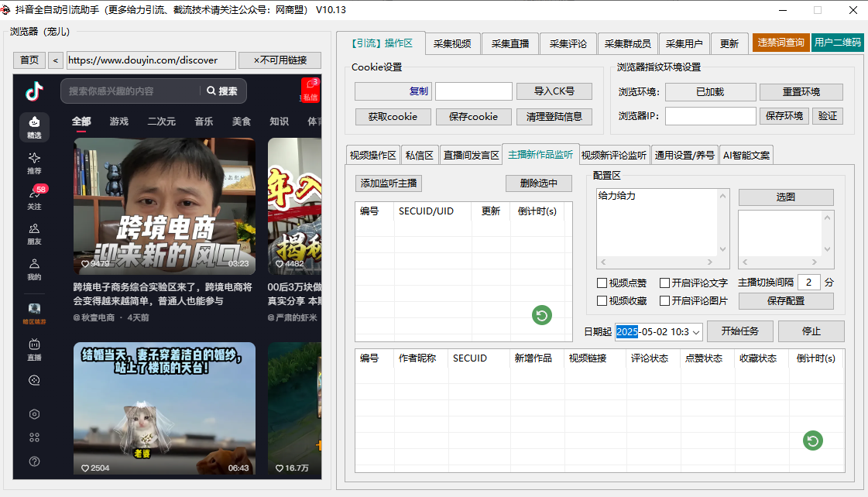
Task: Switch to the 采集直播 tab
Action: coord(509,43)
